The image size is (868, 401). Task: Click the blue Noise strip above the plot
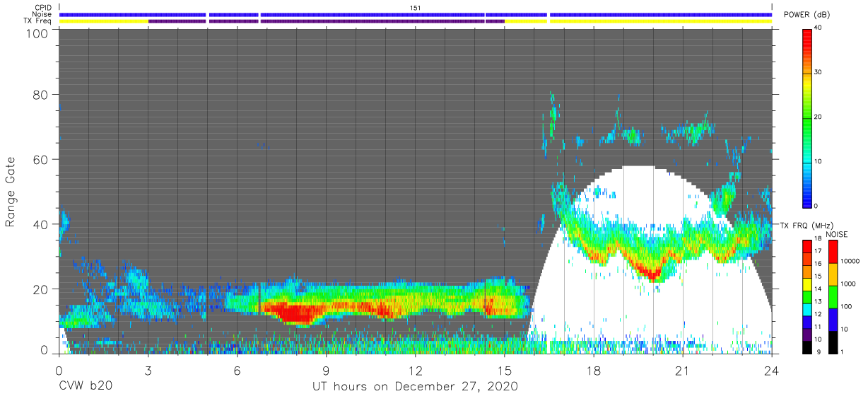click(416, 14)
